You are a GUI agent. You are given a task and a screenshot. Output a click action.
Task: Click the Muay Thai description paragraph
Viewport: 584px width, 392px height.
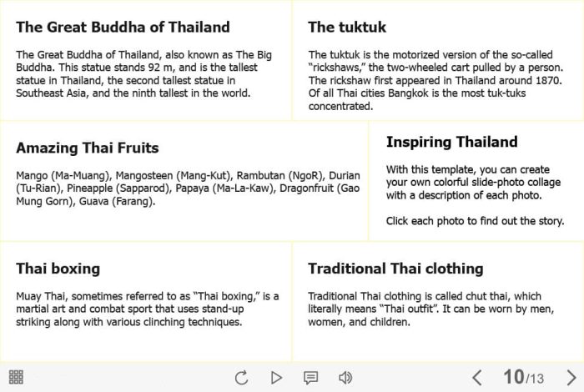point(148,309)
